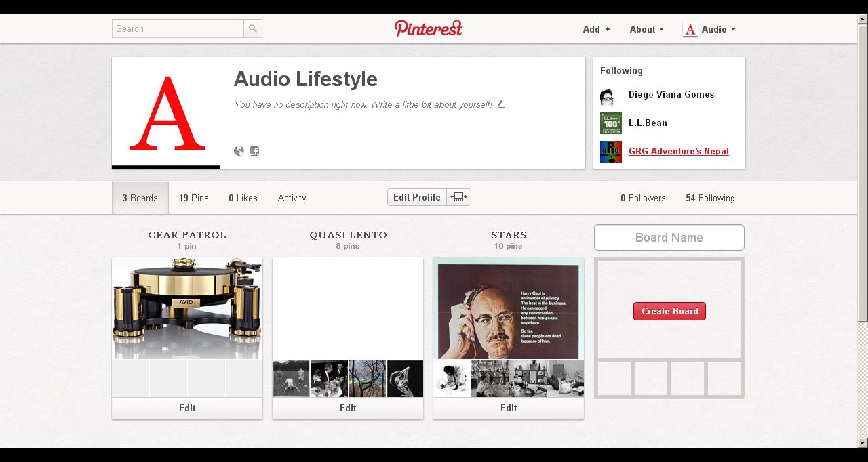Click the scrollbar up arrow
The width and height of the screenshot is (868, 462).
click(x=863, y=19)
